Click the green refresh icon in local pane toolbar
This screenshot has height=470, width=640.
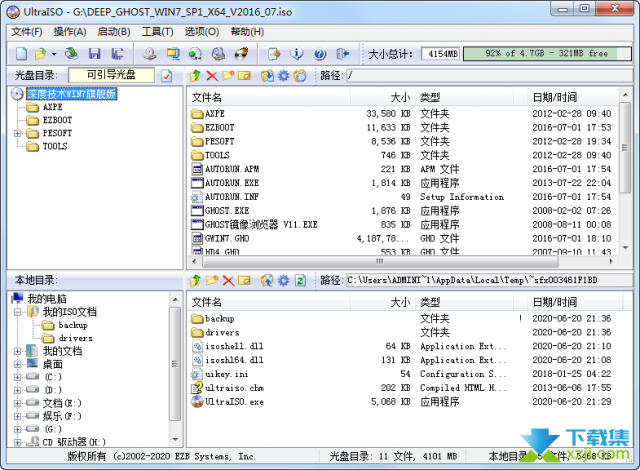(299, 280)
